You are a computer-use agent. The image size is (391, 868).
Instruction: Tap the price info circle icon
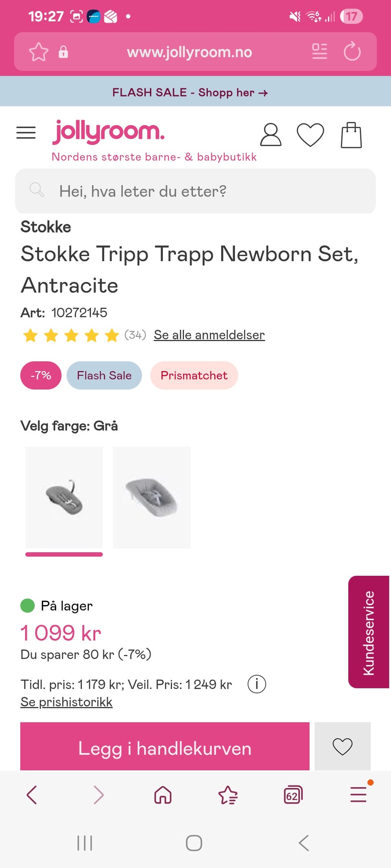(x=257, y=684)
